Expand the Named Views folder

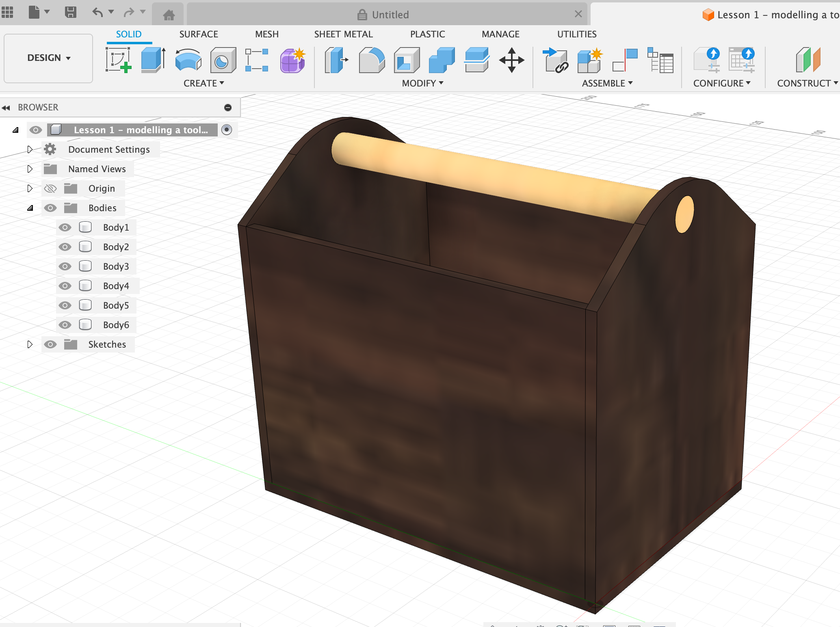tap(30, 169)
